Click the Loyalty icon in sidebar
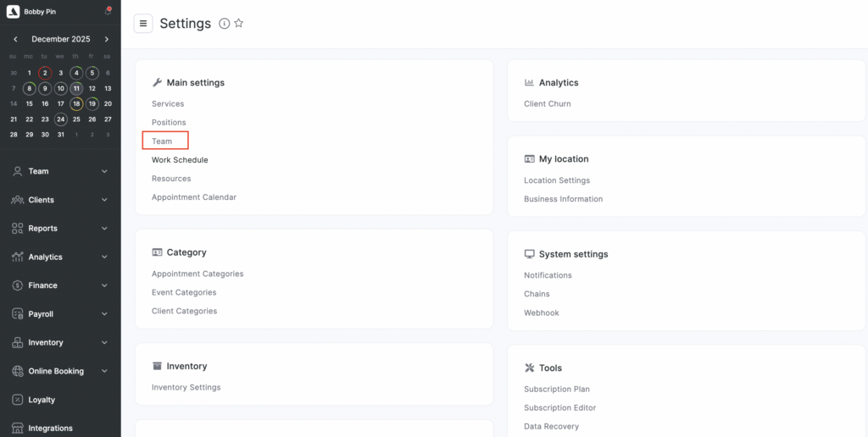Screen dimensions: 868x437 click(x=18, y=400)
